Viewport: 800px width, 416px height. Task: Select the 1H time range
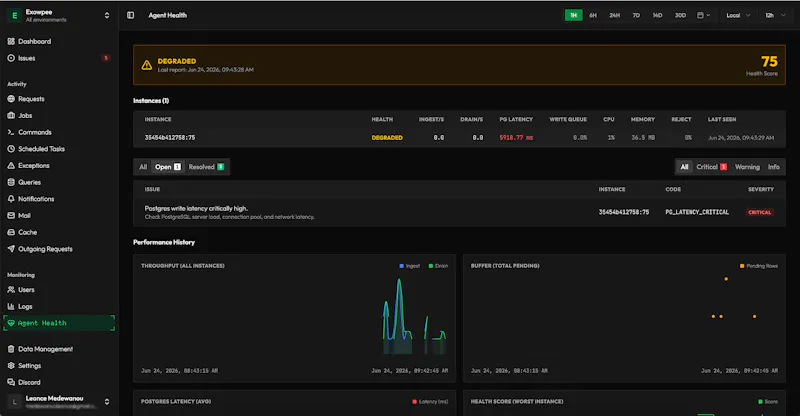point(573,15)
